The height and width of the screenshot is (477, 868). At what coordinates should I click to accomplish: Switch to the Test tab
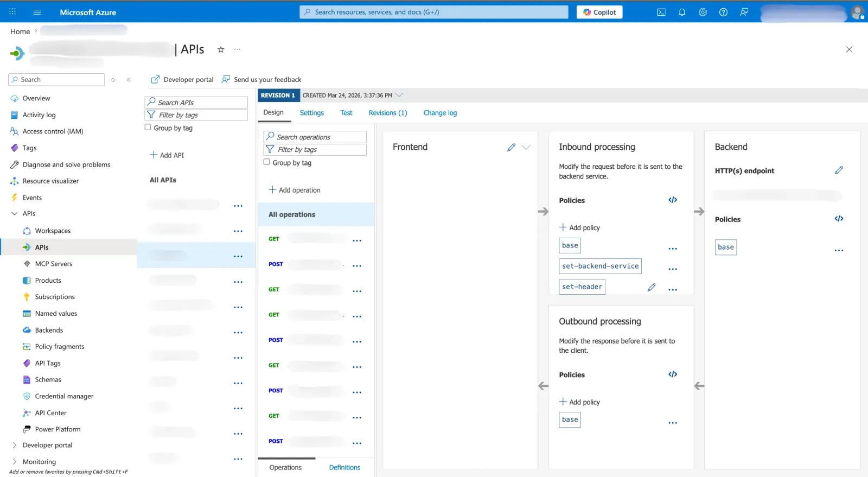tap(346, 113)
